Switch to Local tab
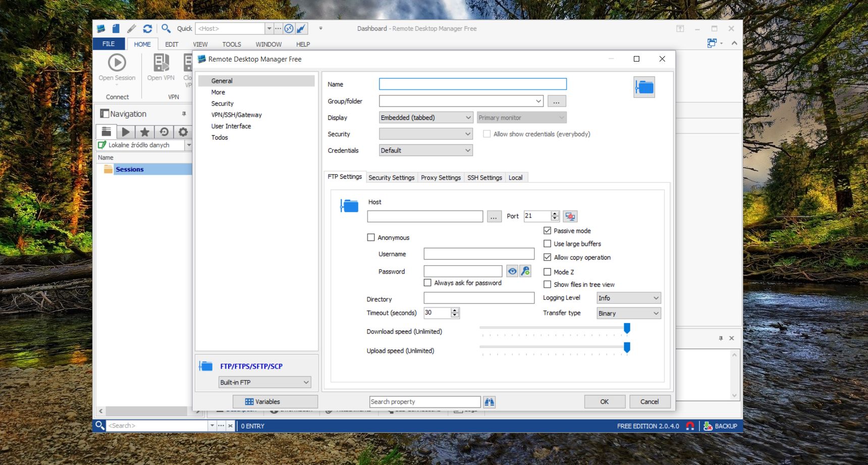This screenshot has width=868, height=465. (x=515, y=178)
